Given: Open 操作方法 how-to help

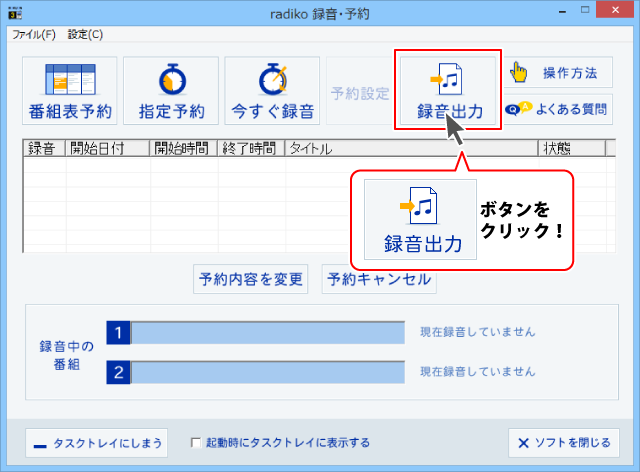Looking at the screenshot, I should click(x=558, y=73).
